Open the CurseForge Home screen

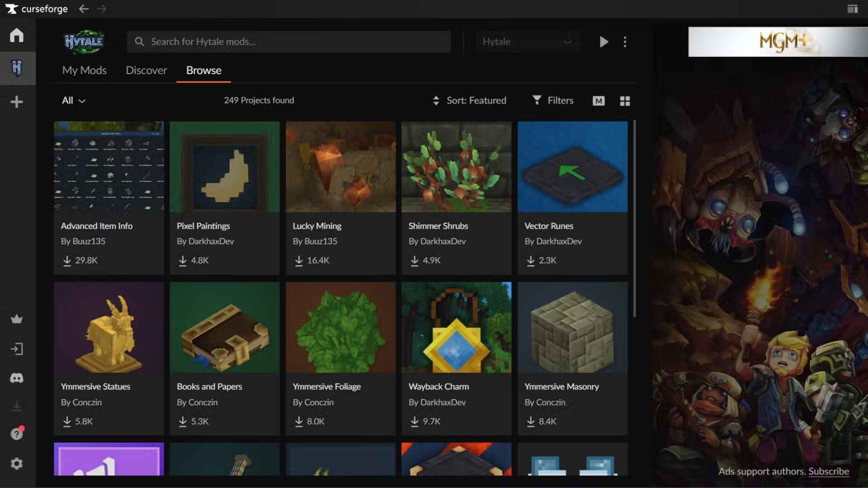pos(16,35)
